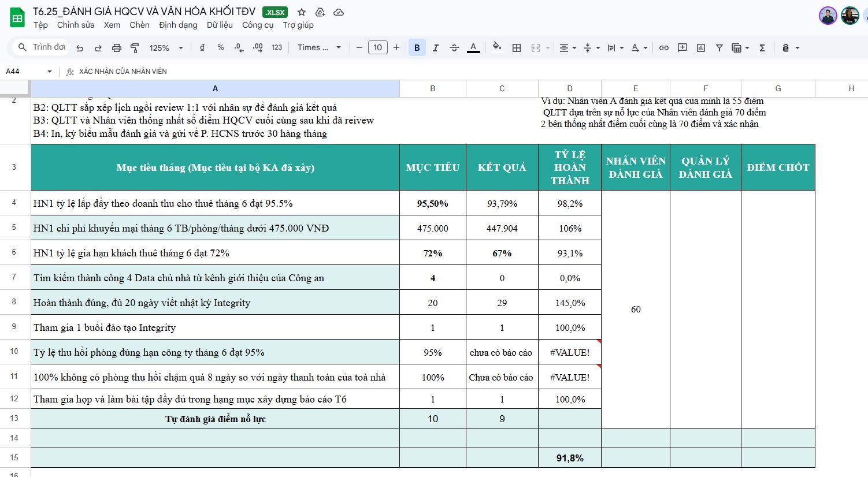Open the Times font family dropdown
The image size is (868, 477).
pyautogui.click(x=319, y=48)
